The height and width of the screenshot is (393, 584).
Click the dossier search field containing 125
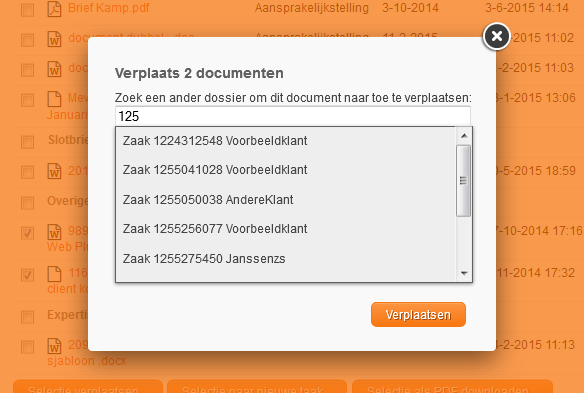pos(293,116)
